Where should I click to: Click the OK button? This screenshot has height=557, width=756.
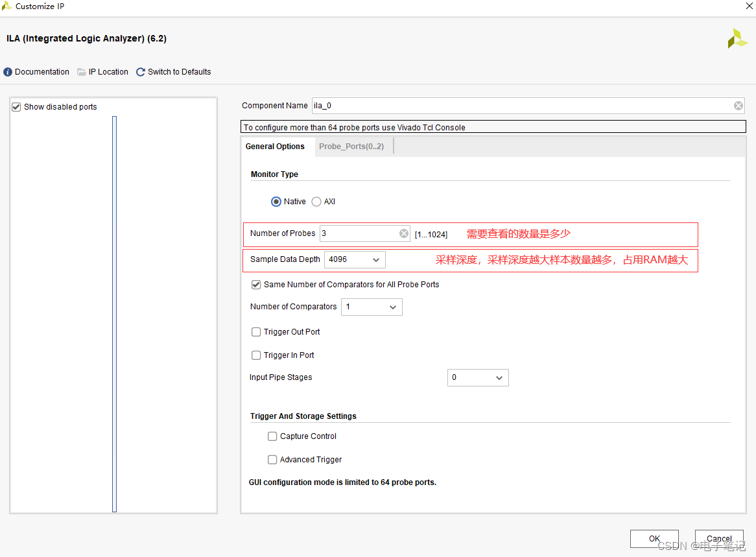tap(654, 539)
